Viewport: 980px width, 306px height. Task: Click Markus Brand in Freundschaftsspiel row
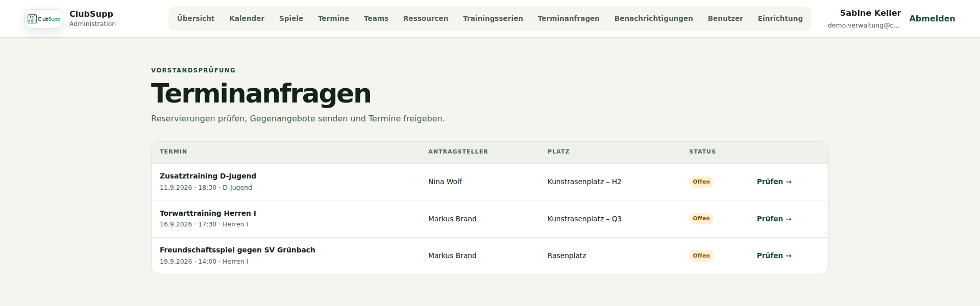tap(452, 256)
